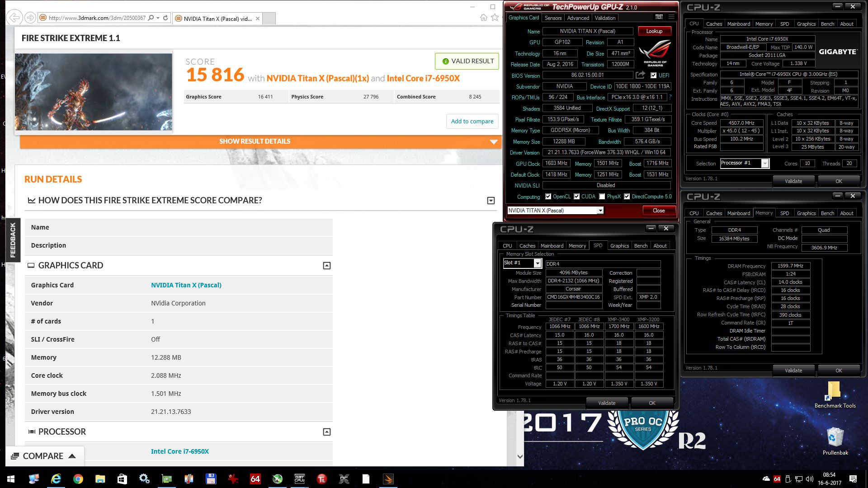
Task: Open Bench tab in top CPU-Z window
Action: tap(827, 24)
